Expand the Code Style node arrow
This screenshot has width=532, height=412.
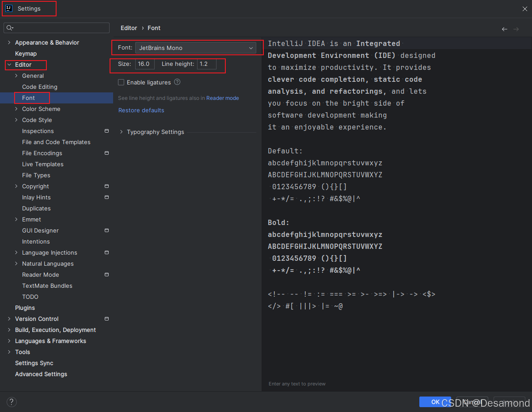pyautogui.click(x=16, y=120)
